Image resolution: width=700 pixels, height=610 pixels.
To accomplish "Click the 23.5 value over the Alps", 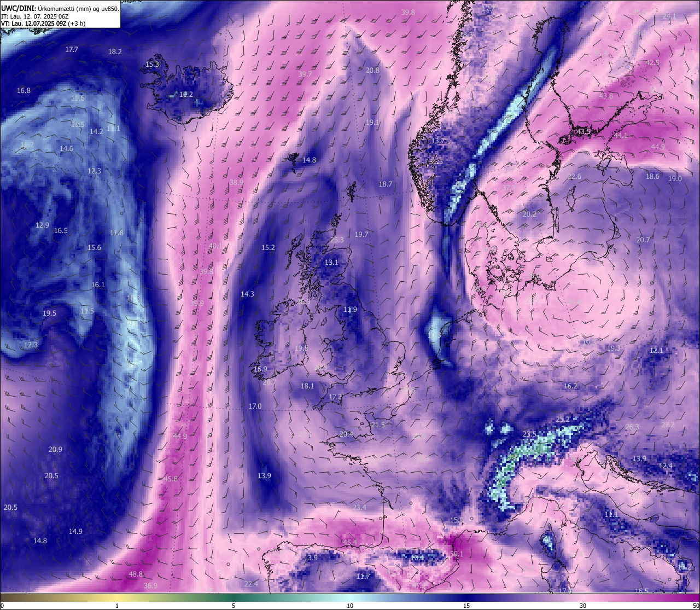I will [529, 434].
